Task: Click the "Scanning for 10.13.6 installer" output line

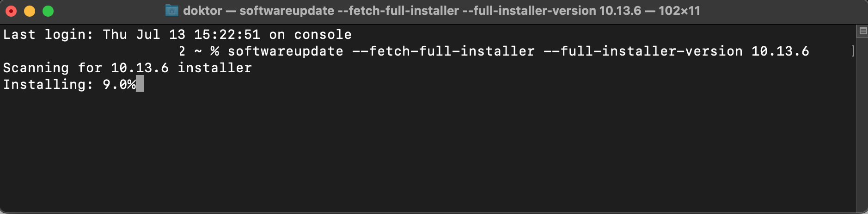Action: point(128,68)
